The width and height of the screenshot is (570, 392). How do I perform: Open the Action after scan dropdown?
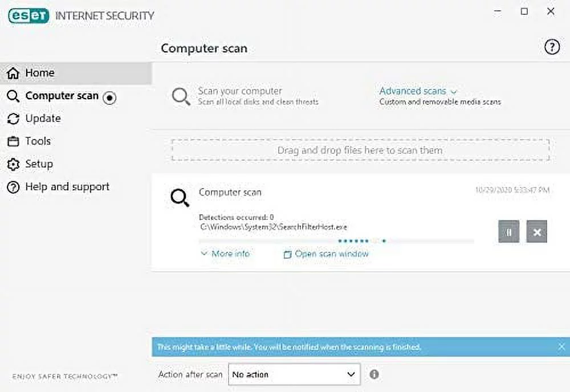294,374
